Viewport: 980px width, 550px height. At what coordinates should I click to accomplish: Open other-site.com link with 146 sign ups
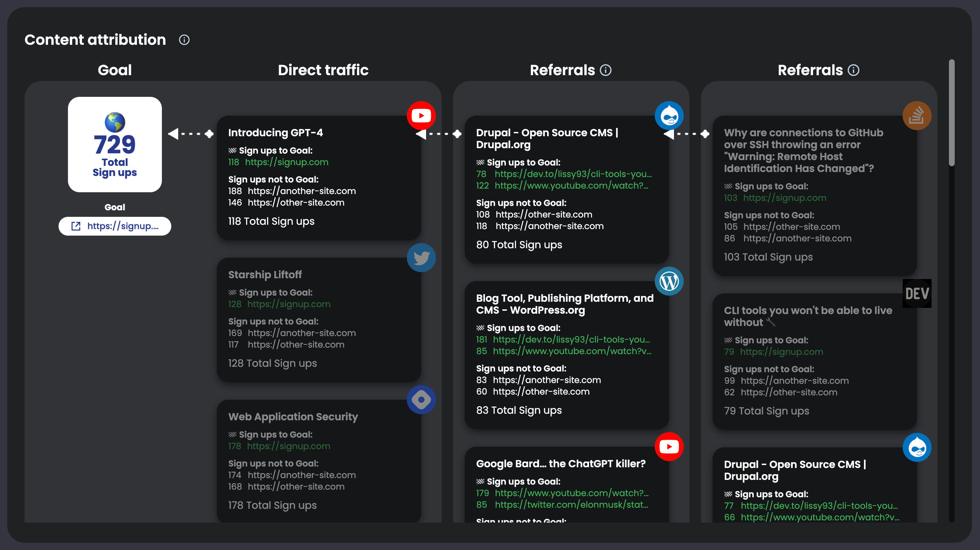[x=296, y=203]
